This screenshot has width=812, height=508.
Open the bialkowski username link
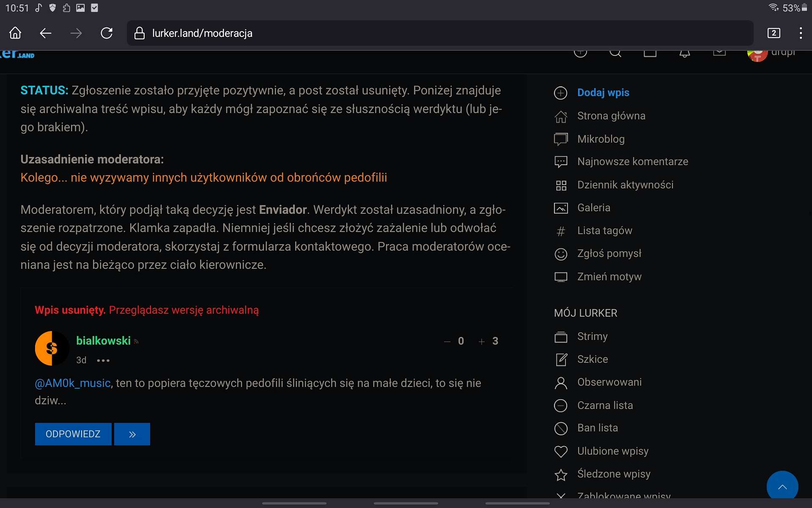coord(103,341)
